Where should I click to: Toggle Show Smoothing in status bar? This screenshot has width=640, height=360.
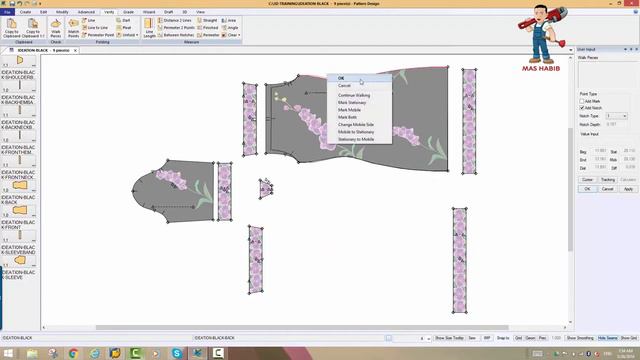580,338
